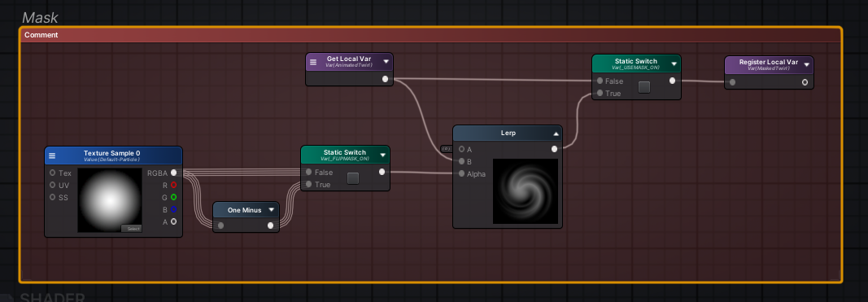Click the Register Local Var output port
This screenshot has width=868, height=302.
[805, 82]
